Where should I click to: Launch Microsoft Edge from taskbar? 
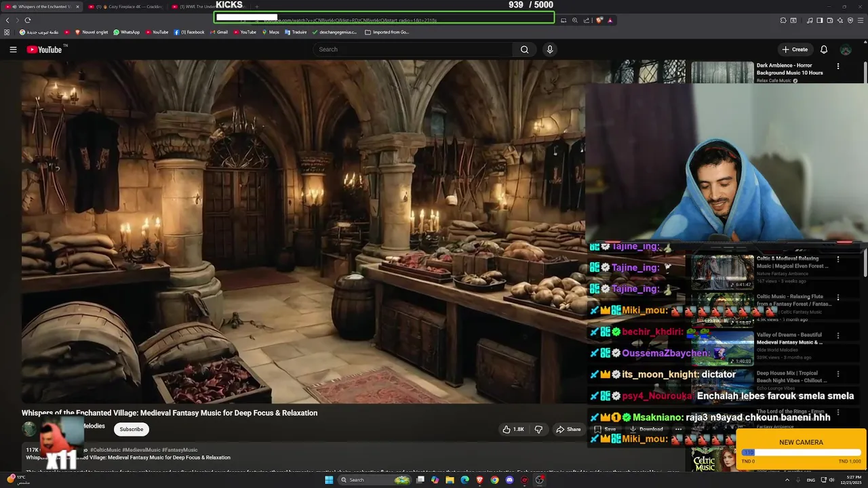coord(465,480)
